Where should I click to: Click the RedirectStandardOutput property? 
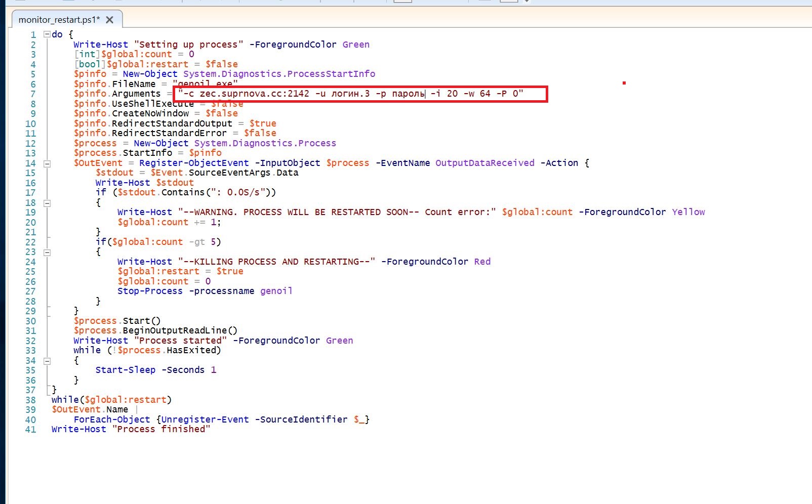coord(172,123)
